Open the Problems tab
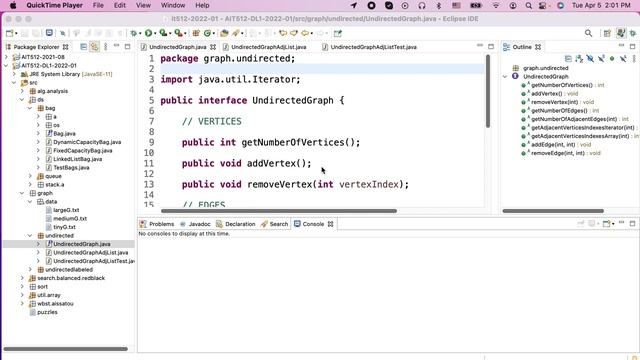The width and height of the screenshot is (640, 360). click(x=157, y=224)
